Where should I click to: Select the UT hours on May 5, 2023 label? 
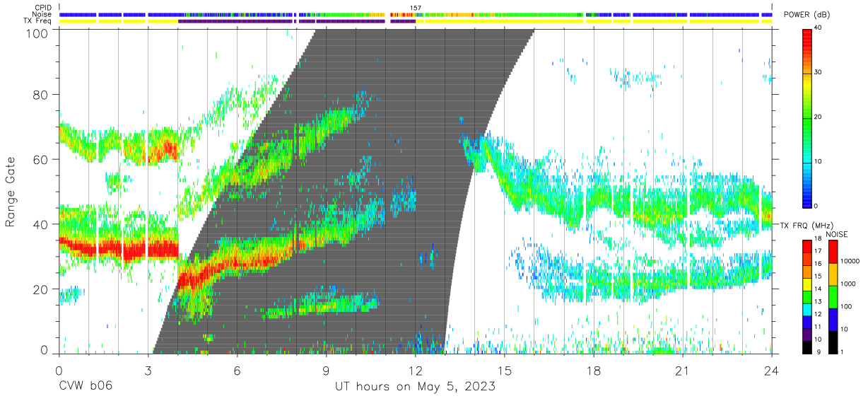point(415,386)
